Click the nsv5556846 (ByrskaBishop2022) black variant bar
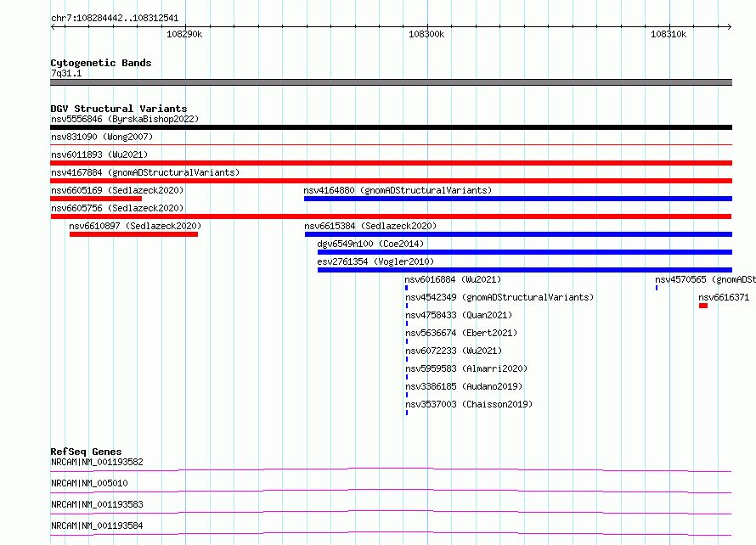The image size is (756, 545). [391, 127]
